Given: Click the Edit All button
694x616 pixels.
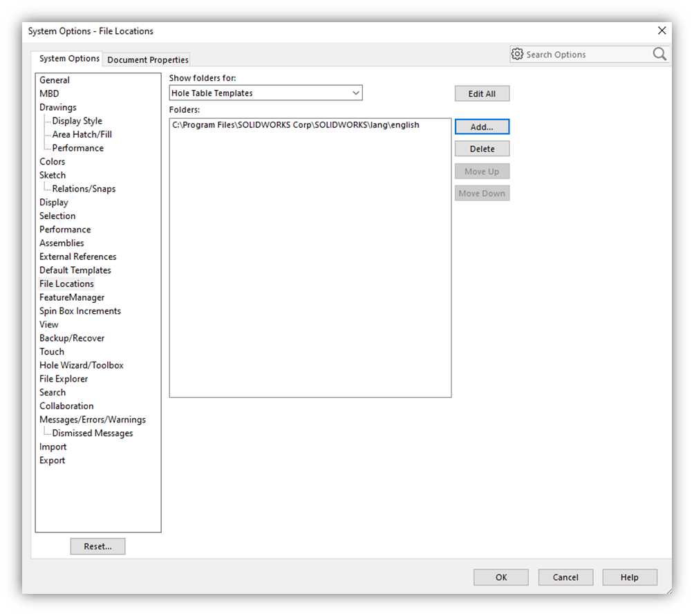Looking at the screenshot, I should [482, 93].
